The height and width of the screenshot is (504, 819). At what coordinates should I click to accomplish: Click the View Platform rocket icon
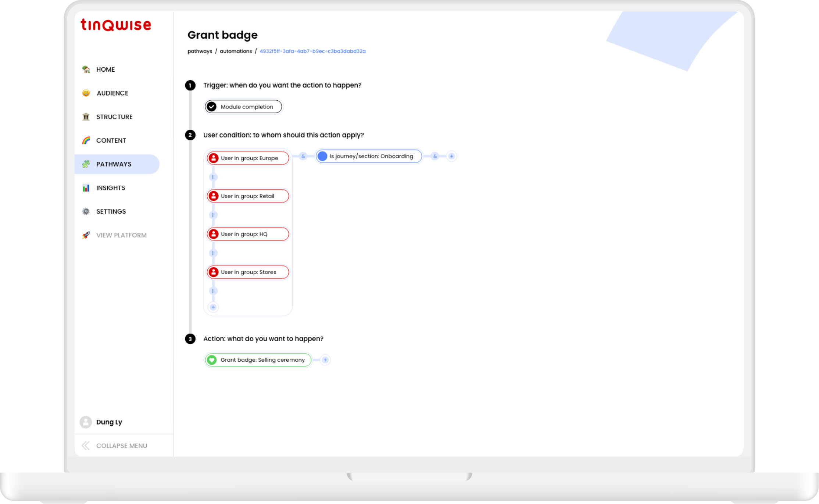[x=86, y=235]
